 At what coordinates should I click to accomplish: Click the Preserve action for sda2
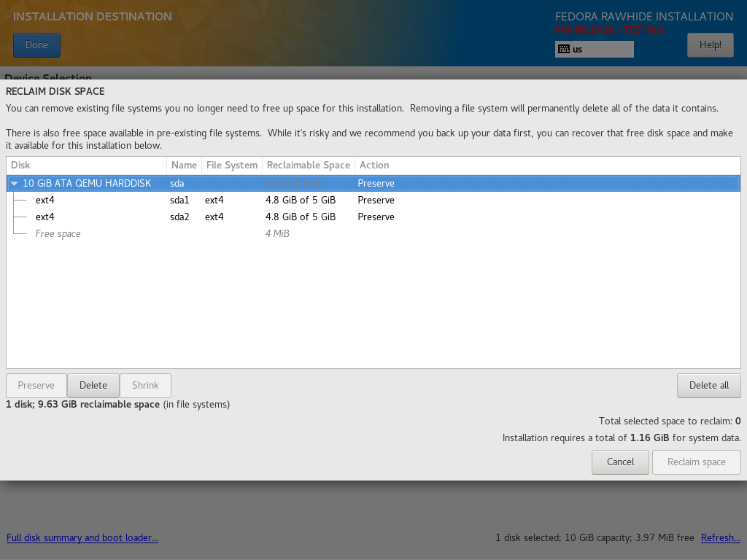[376, 217]
